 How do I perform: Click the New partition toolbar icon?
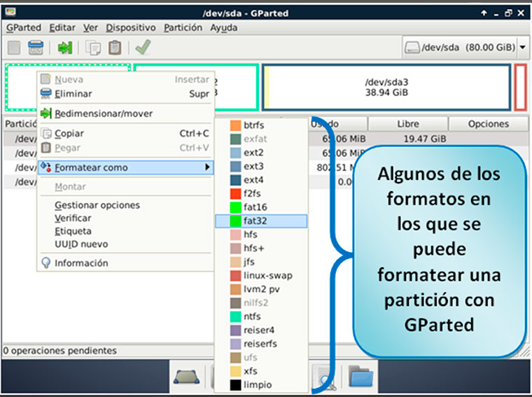13,48
